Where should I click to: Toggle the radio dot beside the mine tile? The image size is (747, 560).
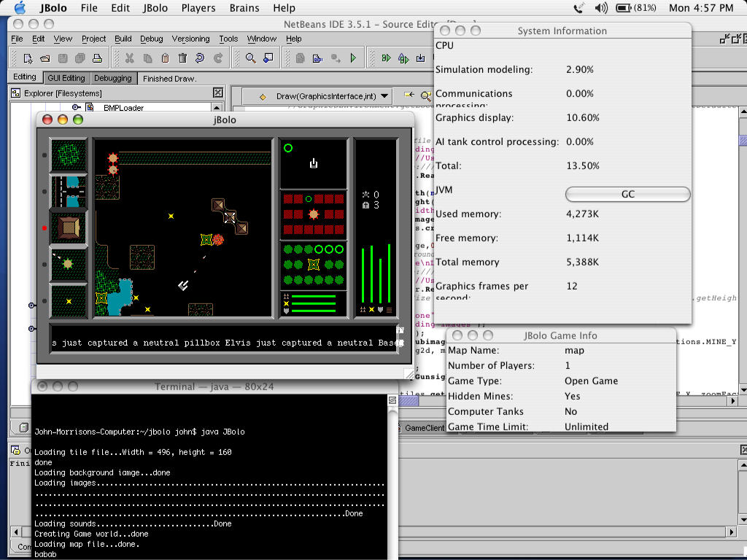pos(44,301)
